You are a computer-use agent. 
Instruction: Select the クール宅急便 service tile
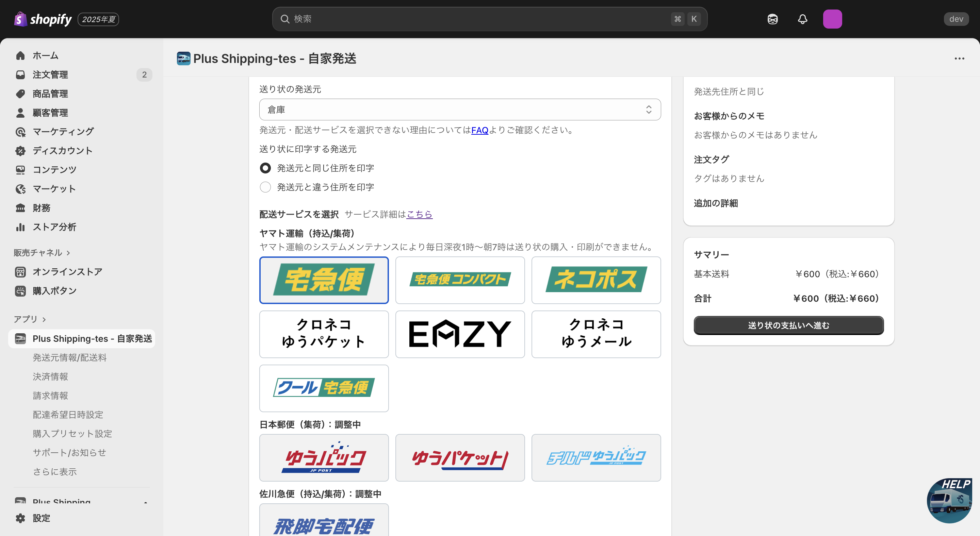(324, 388)
